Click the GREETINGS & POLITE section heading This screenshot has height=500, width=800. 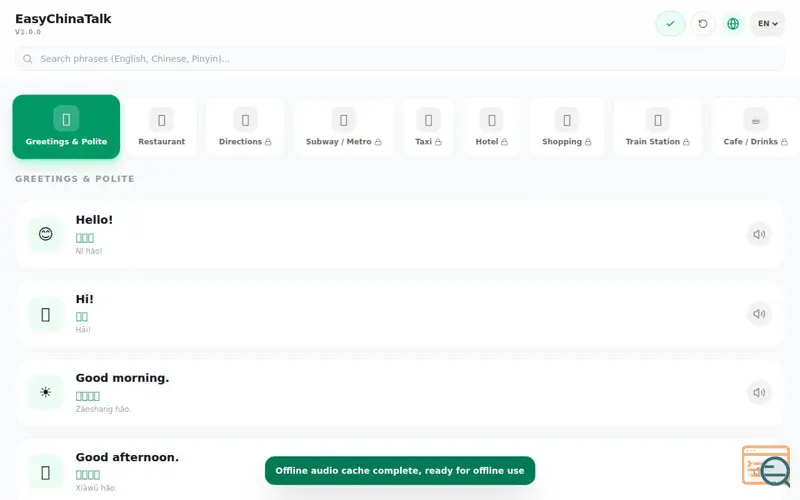[75, 179]
